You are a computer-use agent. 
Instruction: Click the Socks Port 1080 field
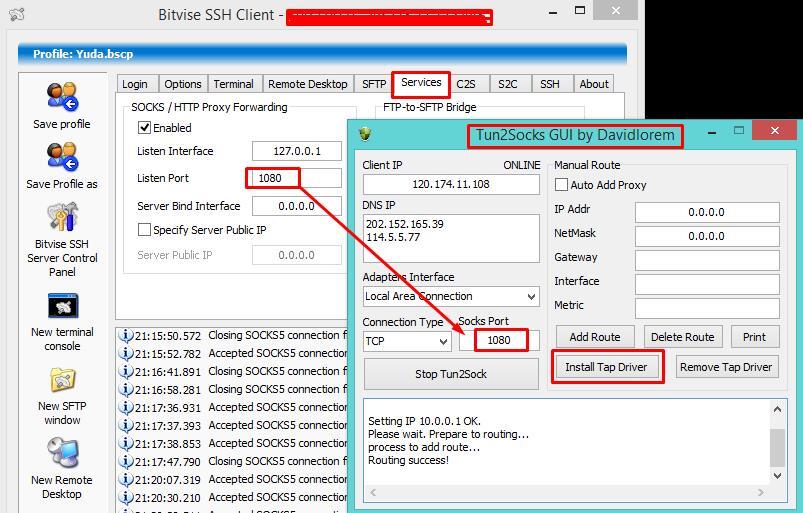click(499, 340)
